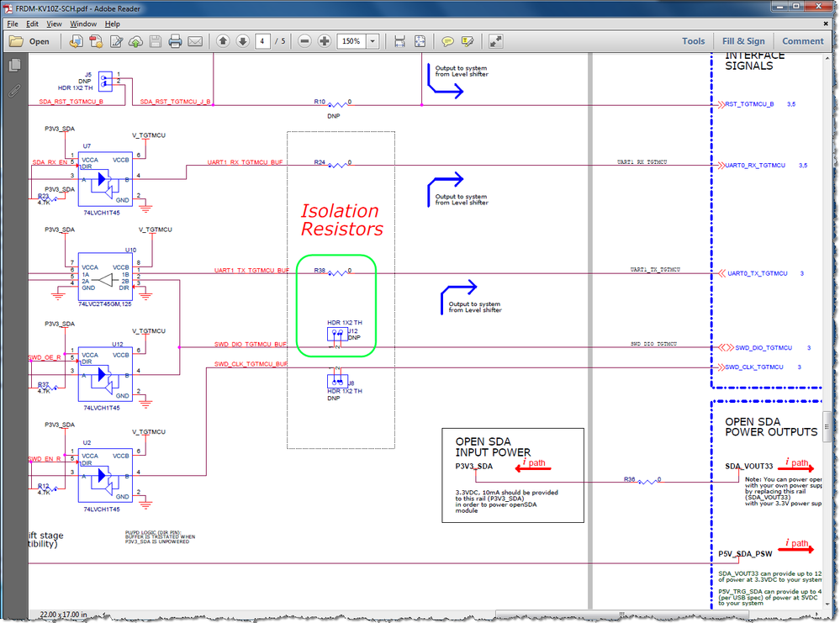Toggle Fit One Full Page view
840x623 pixels.
click(x=420, y=40)
